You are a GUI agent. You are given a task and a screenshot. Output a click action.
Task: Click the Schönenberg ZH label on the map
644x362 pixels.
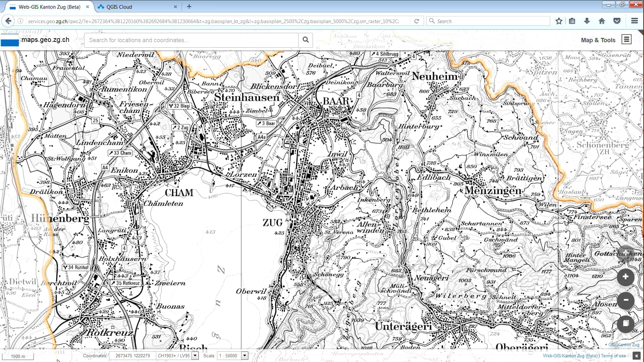603,148
